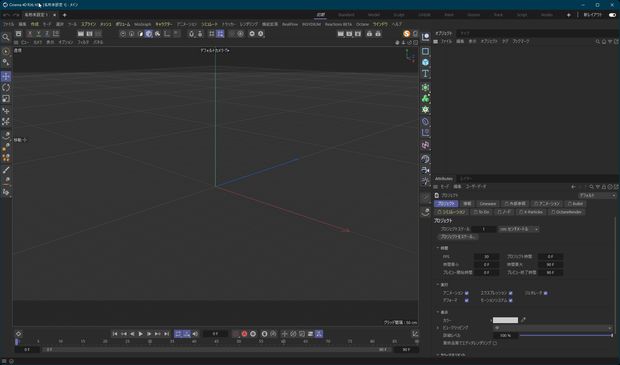Screen dimensions: 620x365
Task: Open the センチメートル unit dropdown
Action: click(518, 229)
